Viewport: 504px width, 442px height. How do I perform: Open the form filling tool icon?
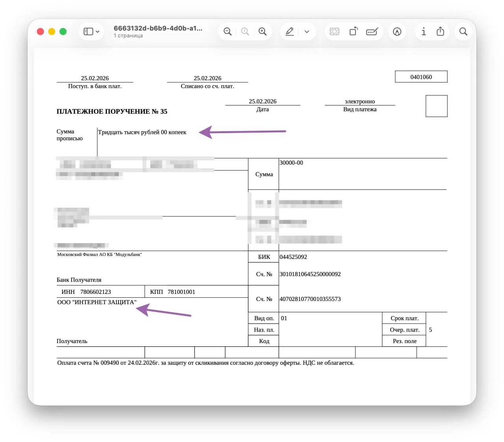click(x=372, y=32)
